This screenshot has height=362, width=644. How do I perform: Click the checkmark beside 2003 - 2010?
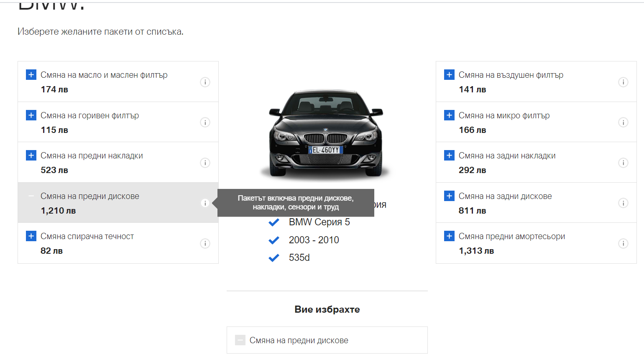[274, 240]
